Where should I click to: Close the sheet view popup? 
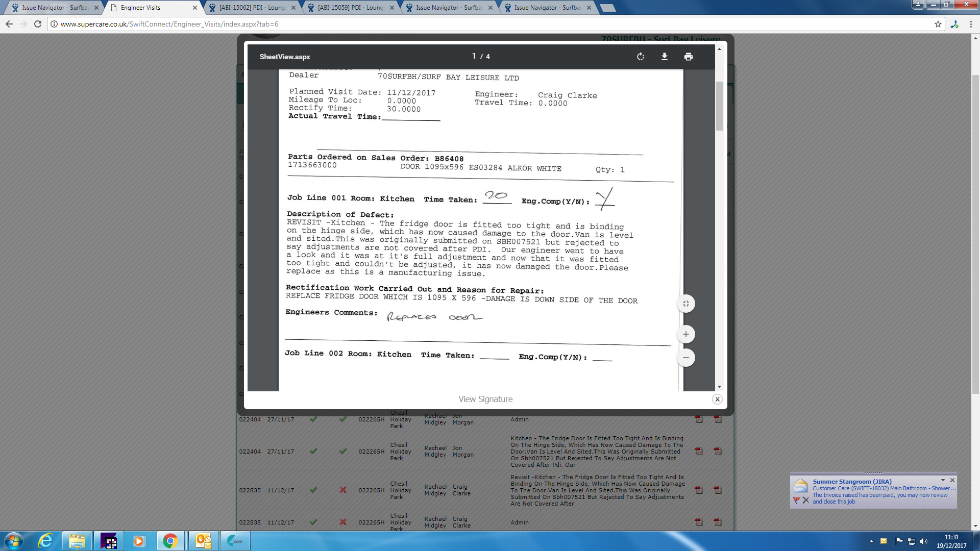pos(717,399)
